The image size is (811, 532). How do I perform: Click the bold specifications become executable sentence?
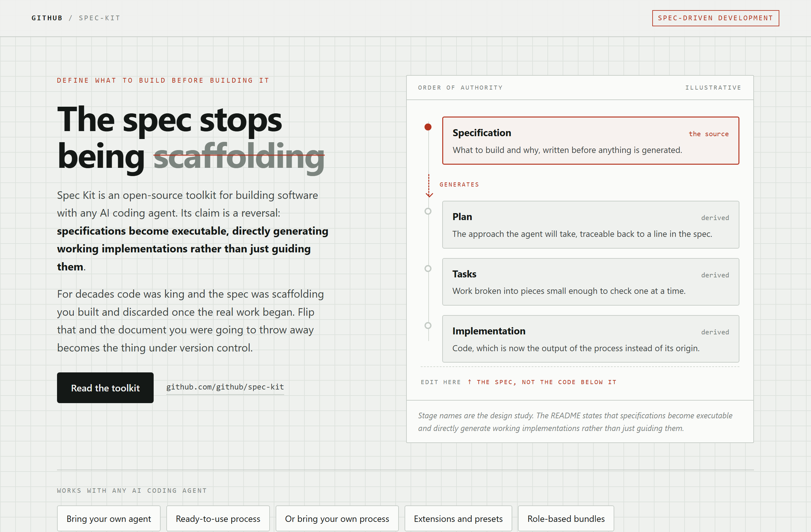[193, 249]
